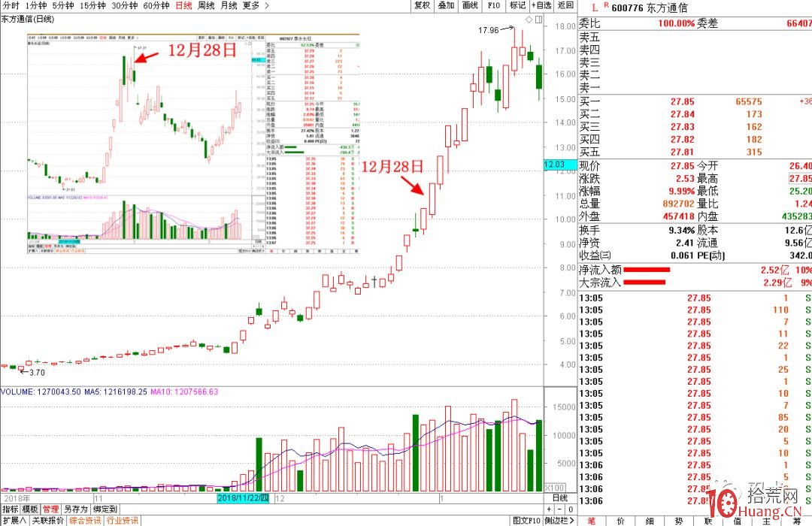
Task: Click the 大宗流入 red bar
Action: [x=645, y=282]
